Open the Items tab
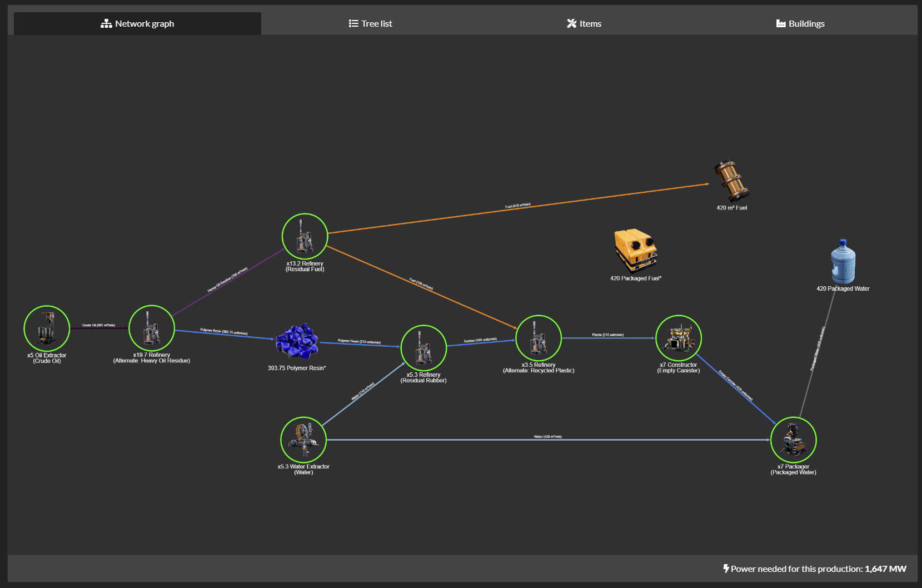 (584, 23)
